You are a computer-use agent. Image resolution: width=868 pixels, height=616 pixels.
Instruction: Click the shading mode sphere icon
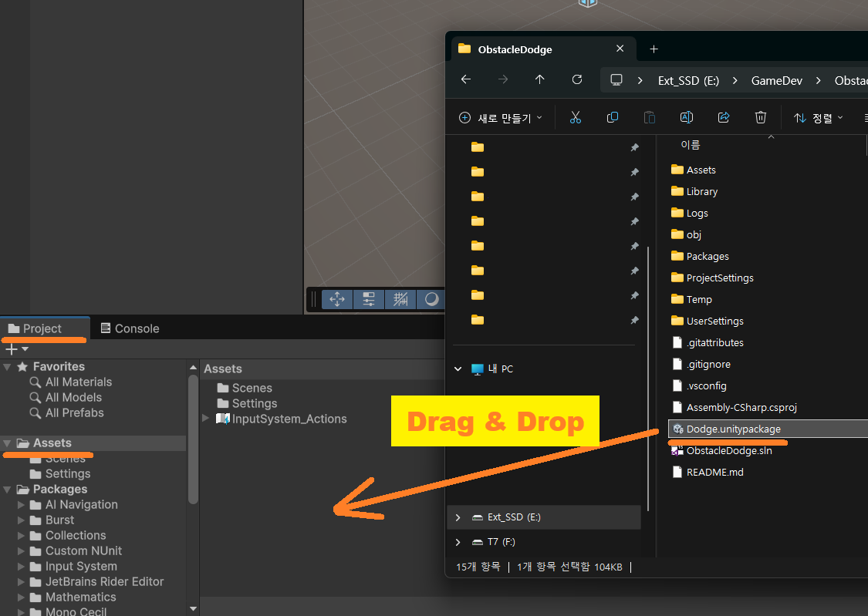point(431,300)
